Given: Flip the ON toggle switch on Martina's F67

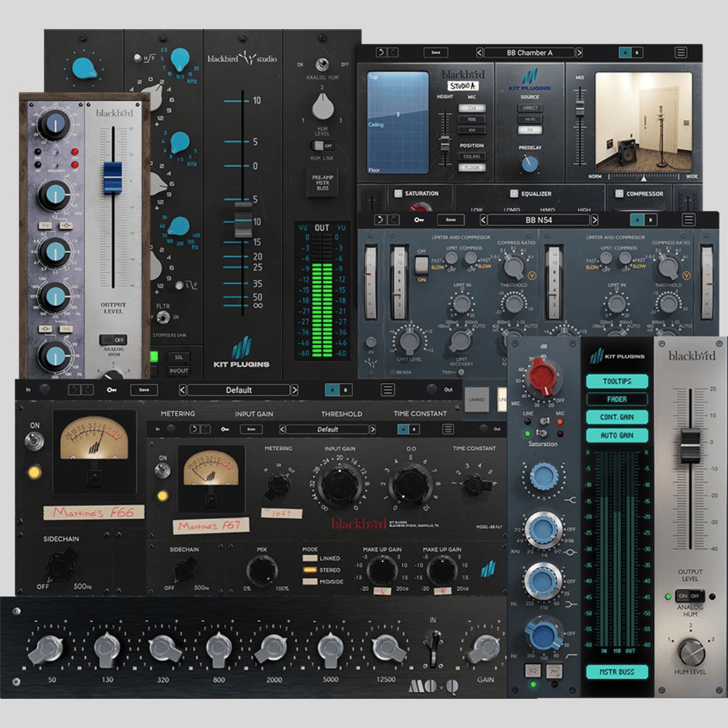Looking at the screenshot, I should [x=162, y=471].
